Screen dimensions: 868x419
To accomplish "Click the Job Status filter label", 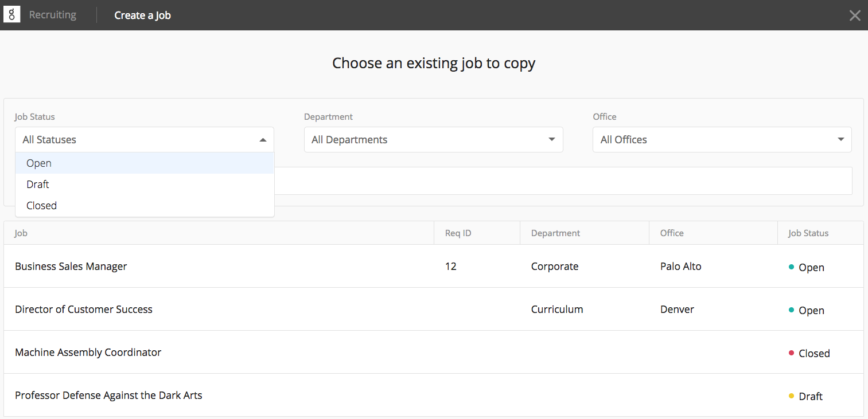I will (35, 117).
